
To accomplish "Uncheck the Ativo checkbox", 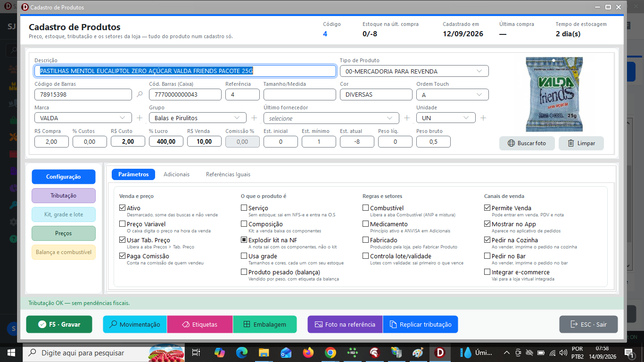I will coord(123,208).
